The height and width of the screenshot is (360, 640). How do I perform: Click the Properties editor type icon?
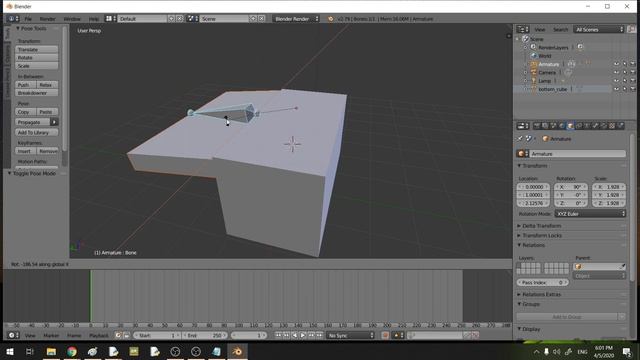pyautogui.click(x=522, y=126)
